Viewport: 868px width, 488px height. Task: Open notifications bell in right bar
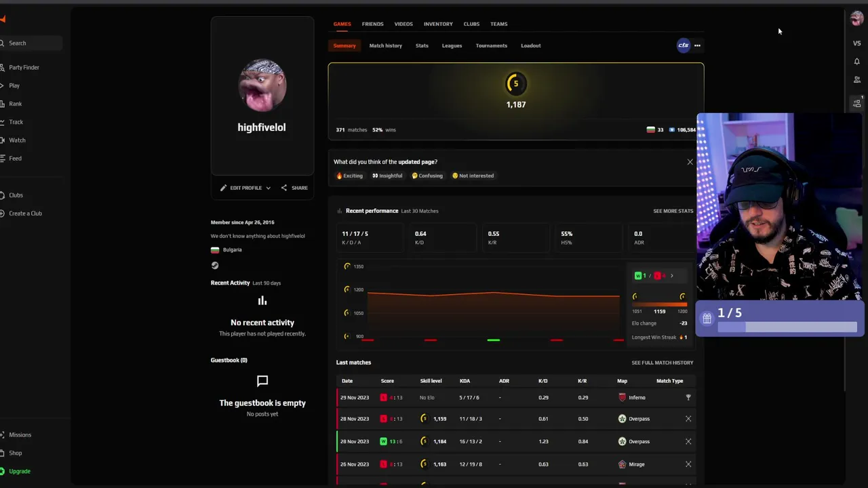click(x=856, y=62)
